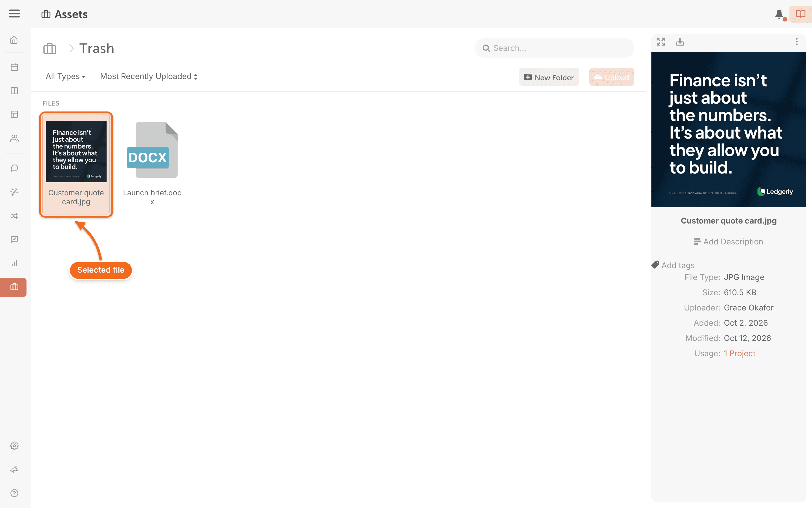Viewport: 812px width, 508px height.
Task: Open notifications bell
Action: pos(780,14)
